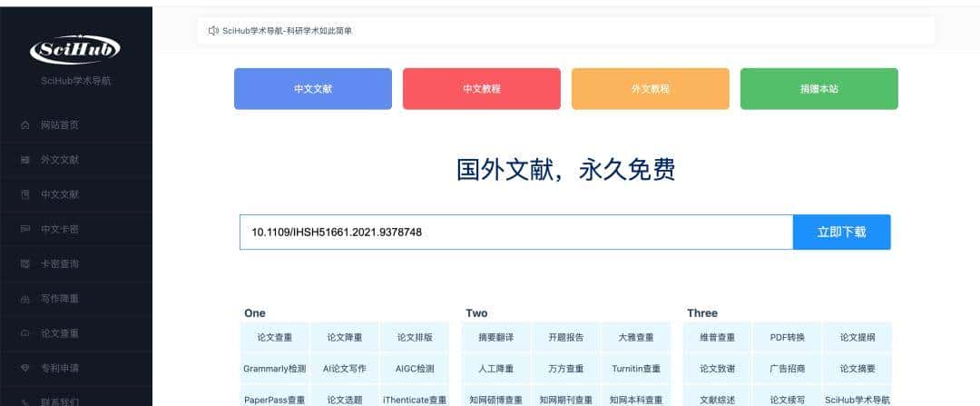Click the One section heading
The height and width of the screenshot is (406, 980).
click(x=255, y=312)
